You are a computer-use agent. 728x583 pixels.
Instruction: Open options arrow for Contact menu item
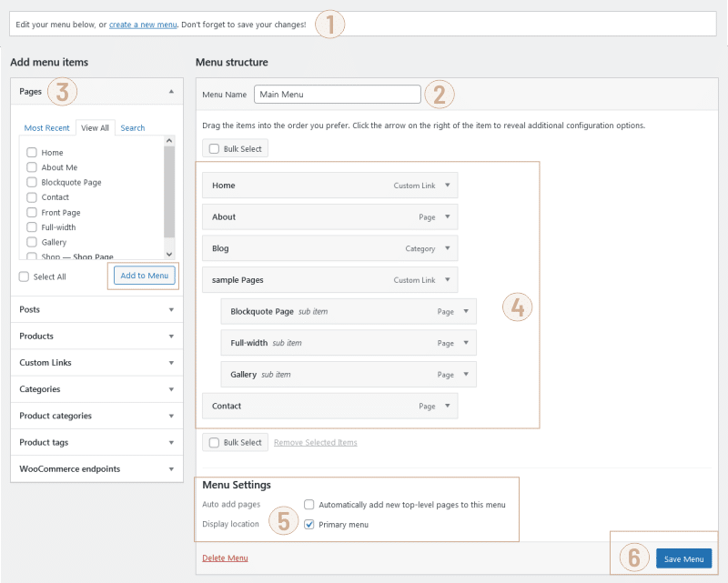tap(448, 406)
